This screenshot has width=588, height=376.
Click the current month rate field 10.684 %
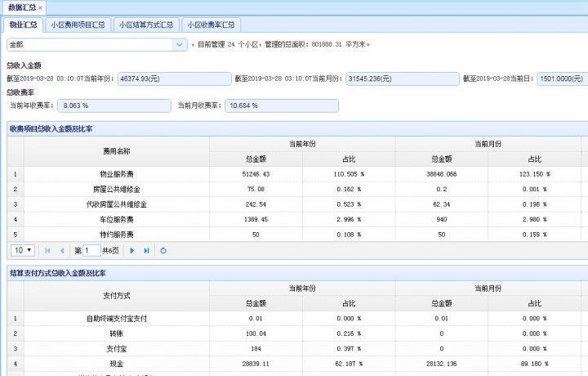click(x=282, y=105)
